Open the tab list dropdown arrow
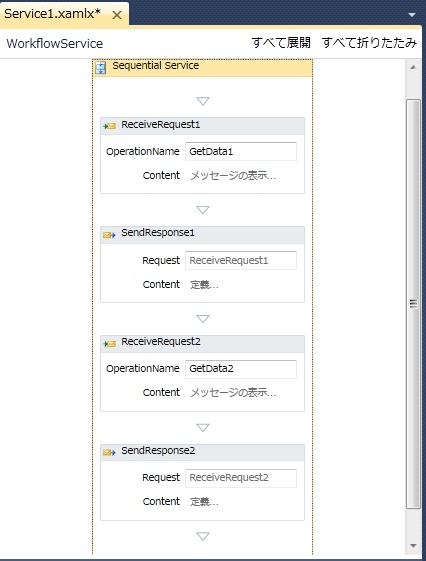 (412, 15)
